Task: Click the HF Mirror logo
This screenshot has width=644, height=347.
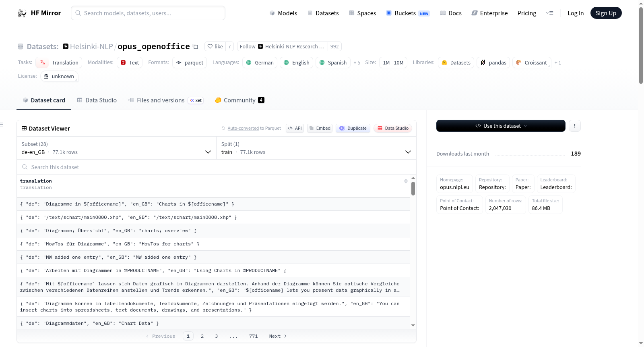Action: pos(39,13)
